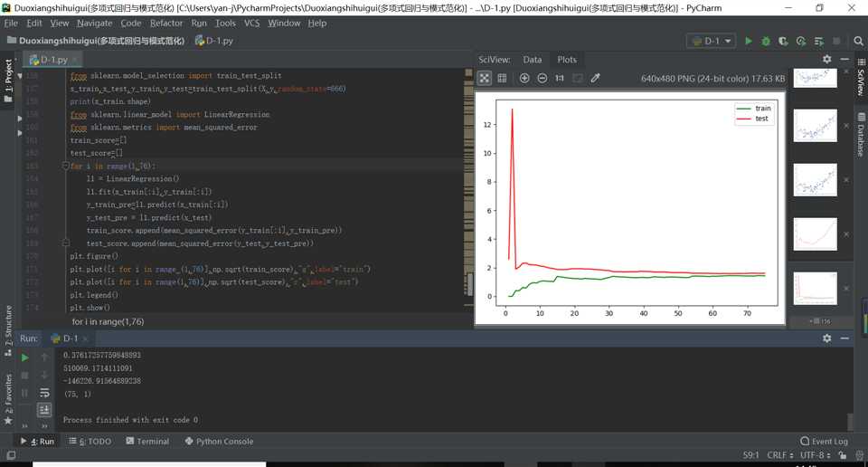Open the Edit menu
Screen dimensions: 868x467
click(34, 24)
